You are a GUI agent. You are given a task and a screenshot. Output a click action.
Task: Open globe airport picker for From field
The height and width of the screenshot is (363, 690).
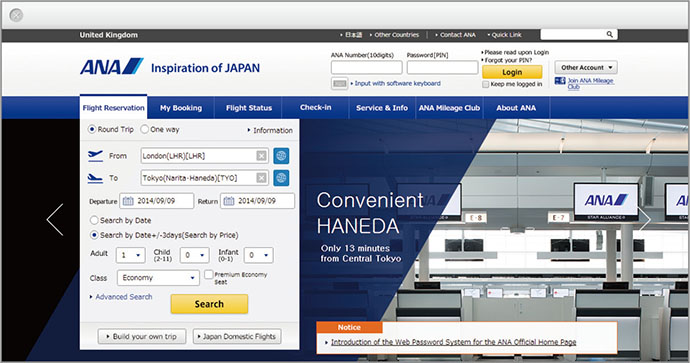pos(281,156)
